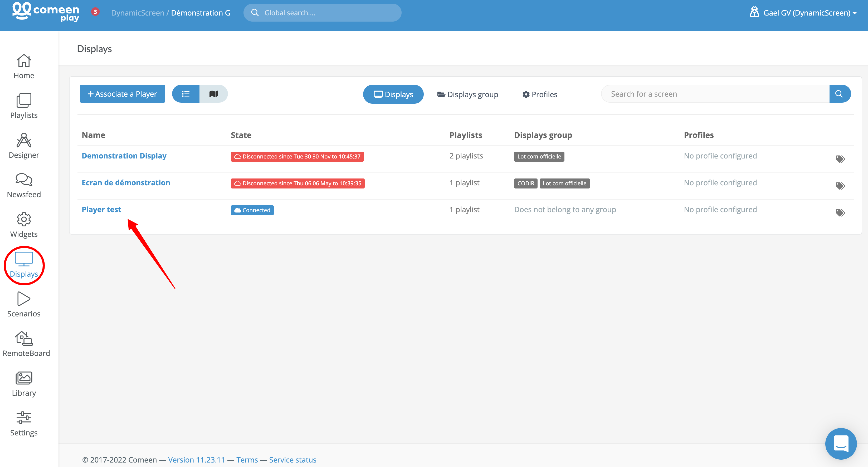Focus the Global search field
Screen dimensions: 868x467
click(x=323, y=13)
